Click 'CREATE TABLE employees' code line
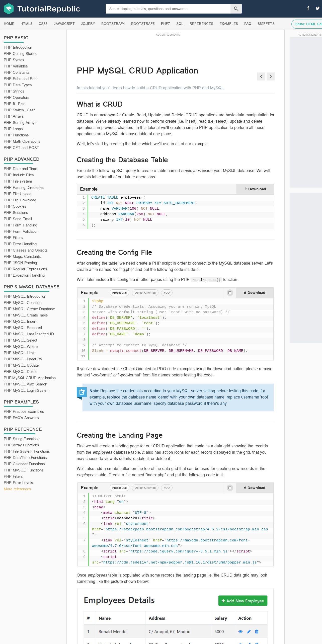322x644 pixels. point(118,198)
